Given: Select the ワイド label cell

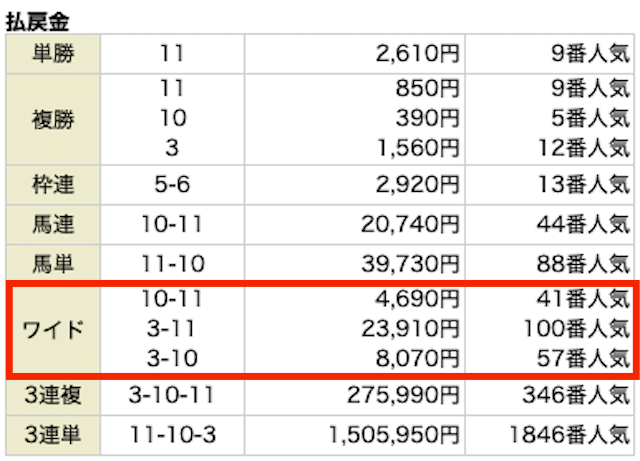Looking at the screenshot, I should point(53,330).
